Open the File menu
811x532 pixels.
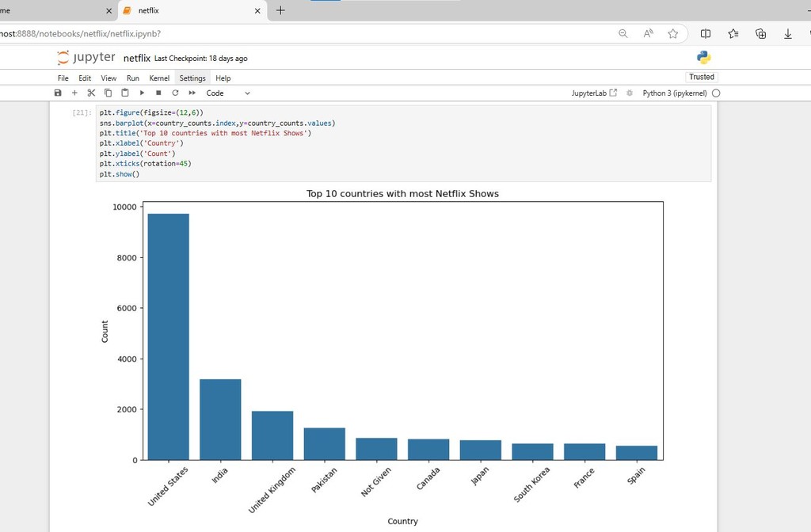63,78
